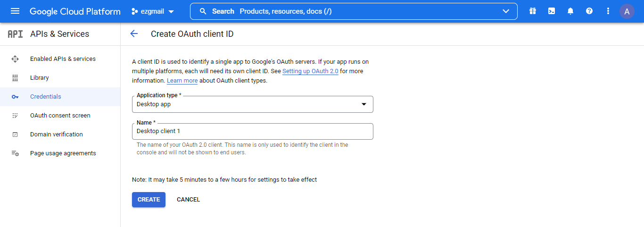Click the APIs & Services heading
644x227 pixels.
pos(59,34)
